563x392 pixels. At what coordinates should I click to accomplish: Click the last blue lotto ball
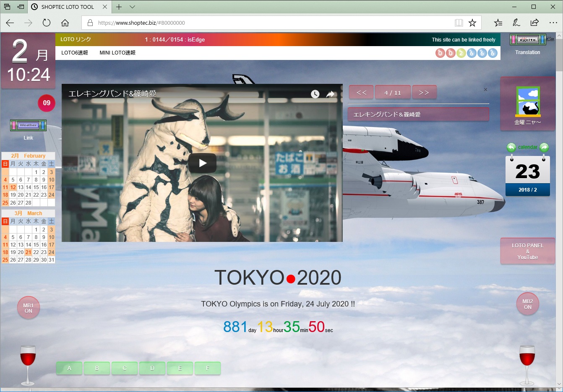point(493,53)
